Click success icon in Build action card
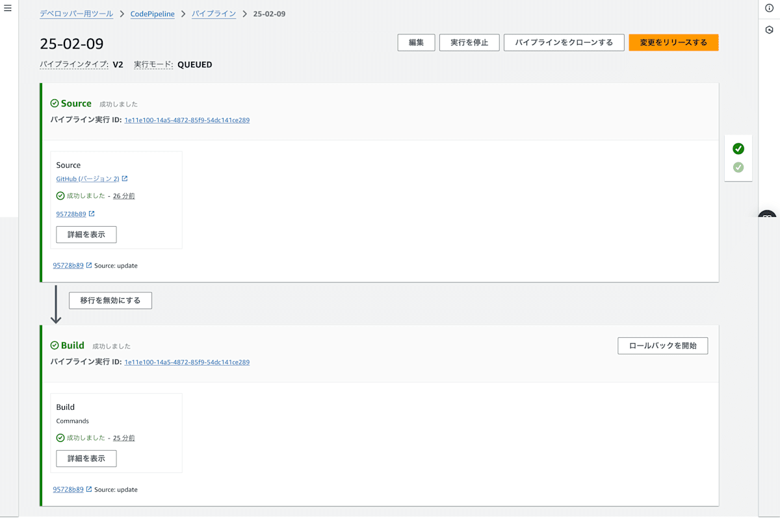Screen dimensions: 780x532 (60, 438)
